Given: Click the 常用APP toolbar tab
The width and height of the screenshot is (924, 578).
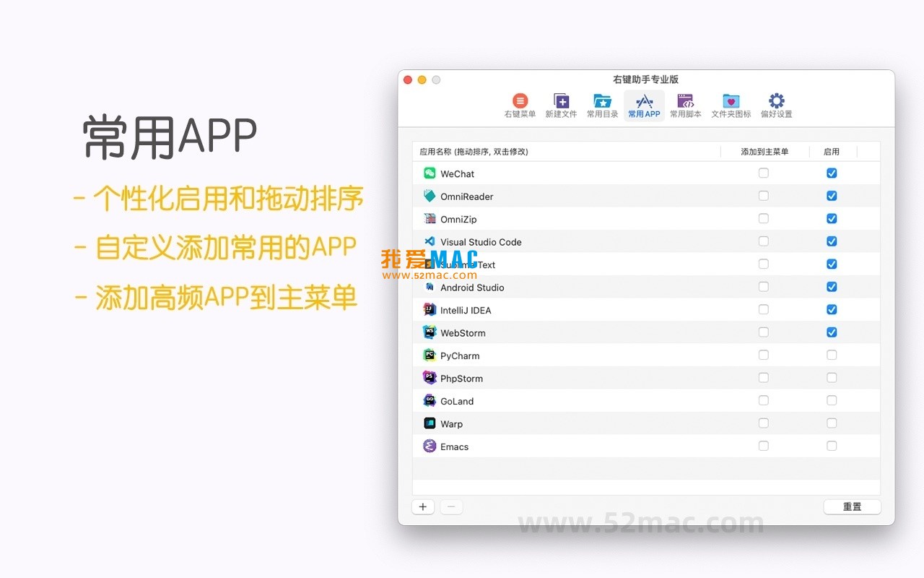Looking at the screenshot, I should (x=644, y=105).
